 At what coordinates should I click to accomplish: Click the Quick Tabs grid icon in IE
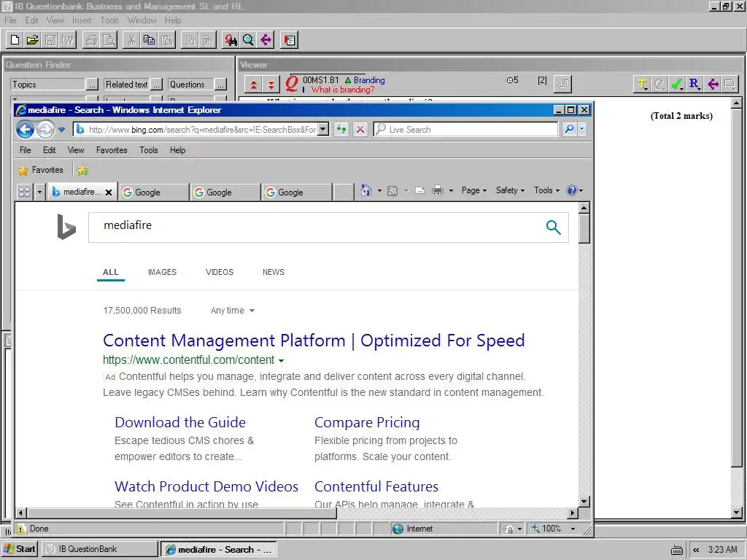(x=24, y=192)
